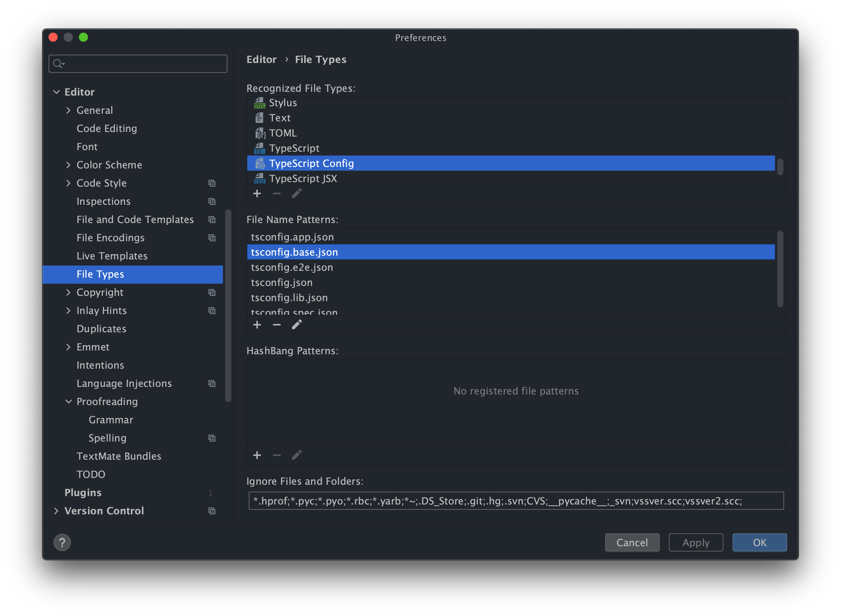841x616 pixels.
Task: Click copy icon beside Code Style
Action: pyautogui.click(x=212, y=183)
